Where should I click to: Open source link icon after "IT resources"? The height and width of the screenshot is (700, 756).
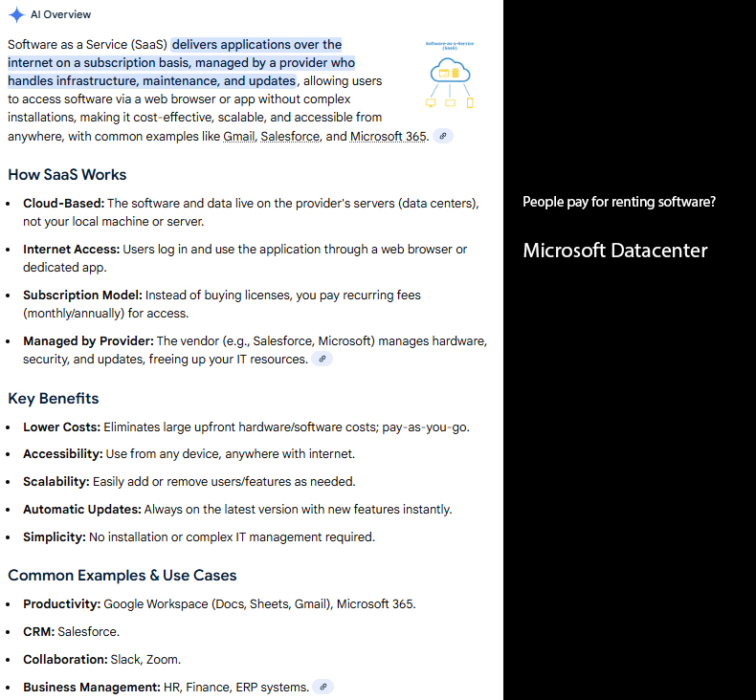[x=322, y=360]
